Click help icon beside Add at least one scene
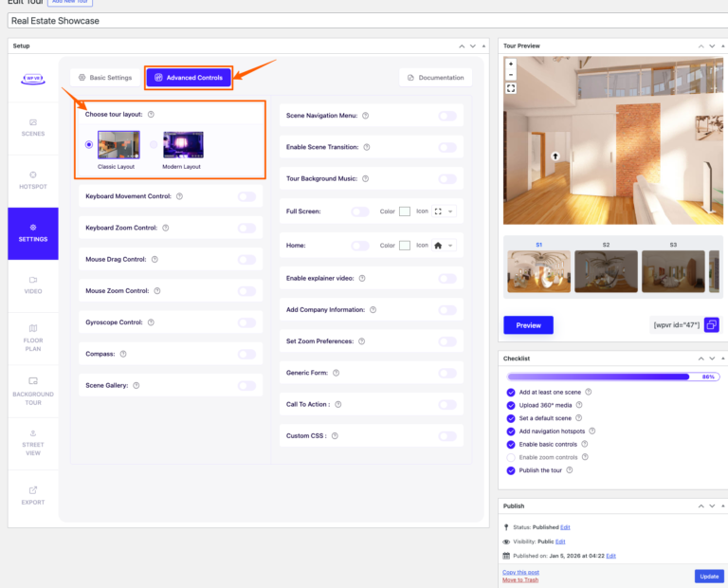 click(589, 392)
